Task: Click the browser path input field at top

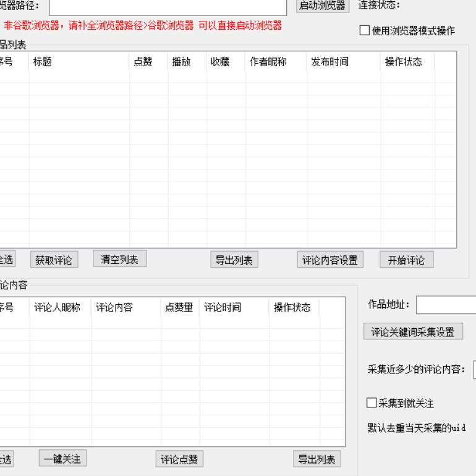Action: click(168, 6)
